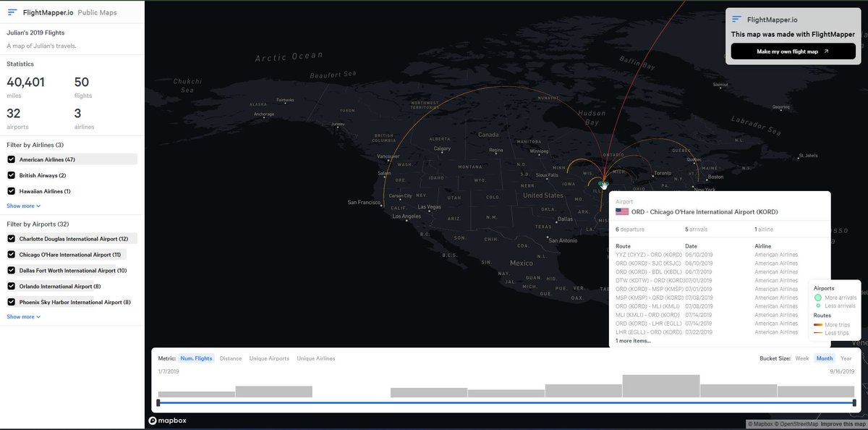Viewport: 868px width, 430px height.
Task: Uncheck Hawaiian Airlines filter checkbox
Action: tap(11, 191)
